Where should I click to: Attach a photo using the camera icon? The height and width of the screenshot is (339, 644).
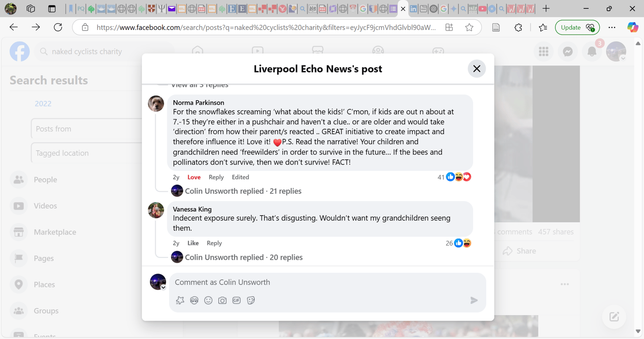(x=222, y=300)
